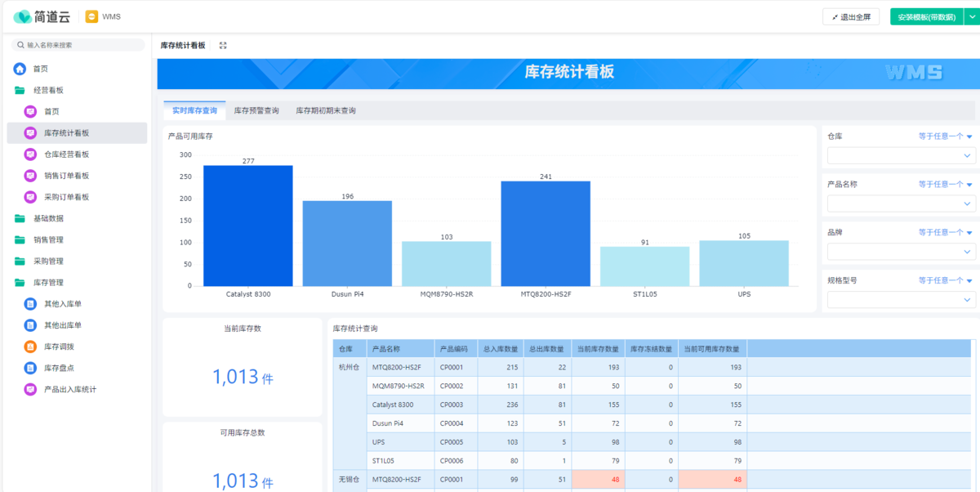Open 首页 home icon in sidebar
The image size is (980, 492).
click(20, 69)
